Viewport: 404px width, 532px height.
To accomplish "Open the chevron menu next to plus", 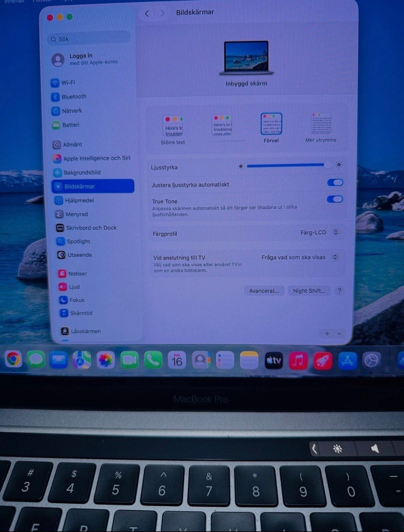I will click(x=339, y=333).
